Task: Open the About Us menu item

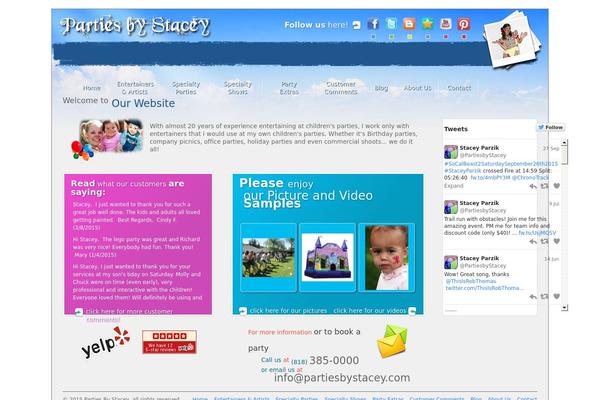Action: (417, 88)
